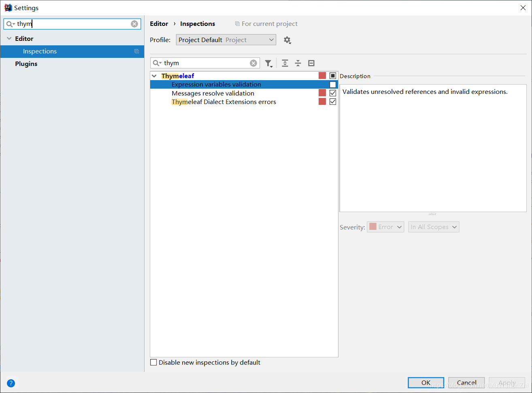
Task: Click the project-level copy icon beside Inspections
Action: click(x=136, y=51)
